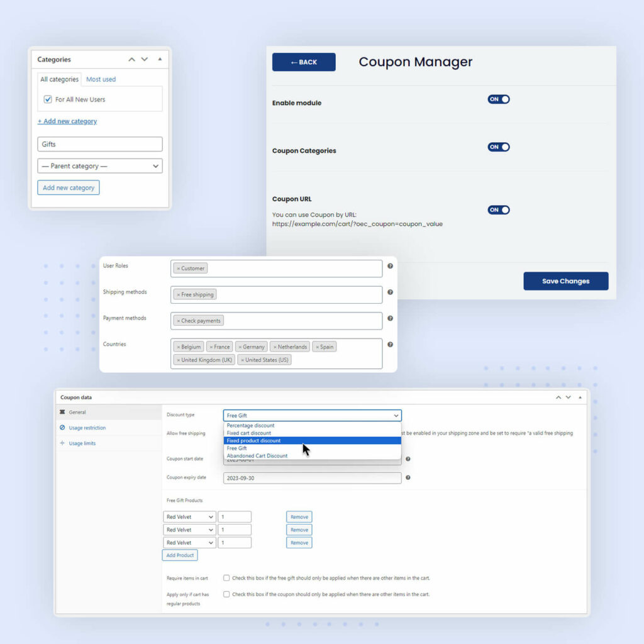Uncheck the For All New Users checkbox
The width and height of the screenshot is (644, 644).
coord(48,99)
